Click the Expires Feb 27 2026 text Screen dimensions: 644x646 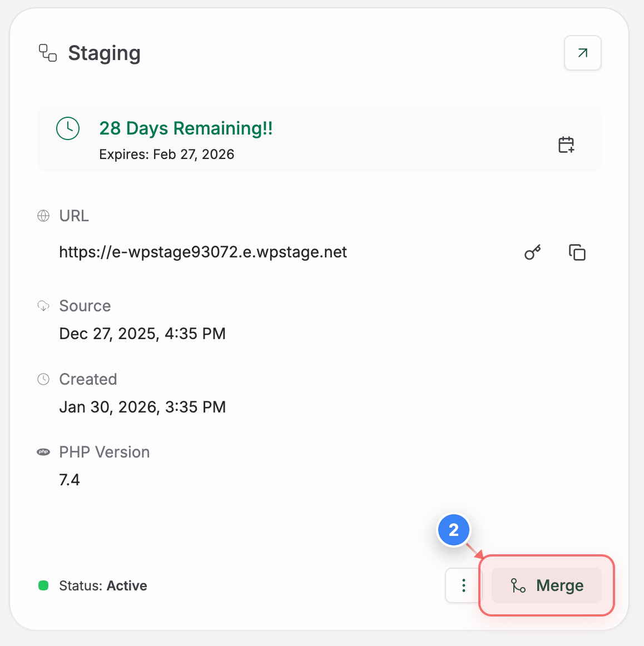(166, 154)
